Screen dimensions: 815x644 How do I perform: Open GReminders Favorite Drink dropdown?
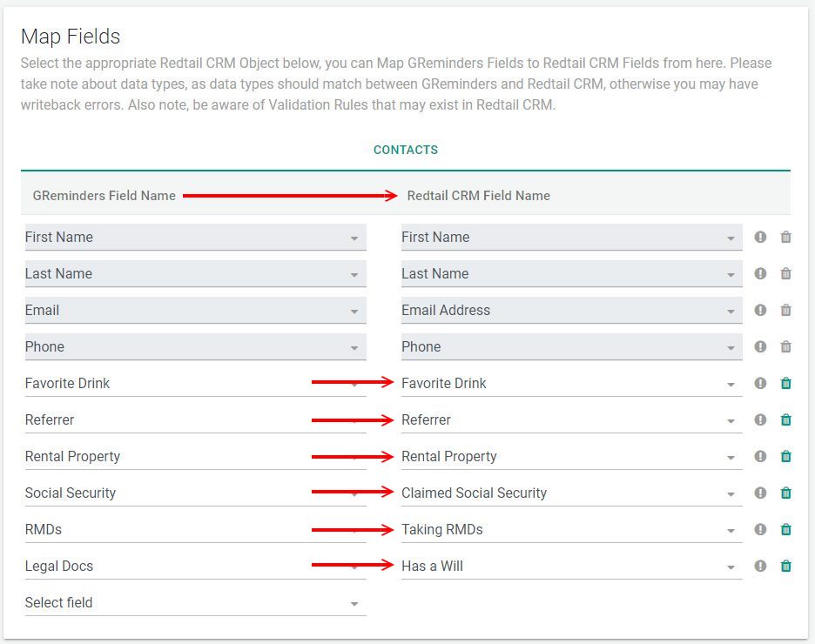[195, 383]
